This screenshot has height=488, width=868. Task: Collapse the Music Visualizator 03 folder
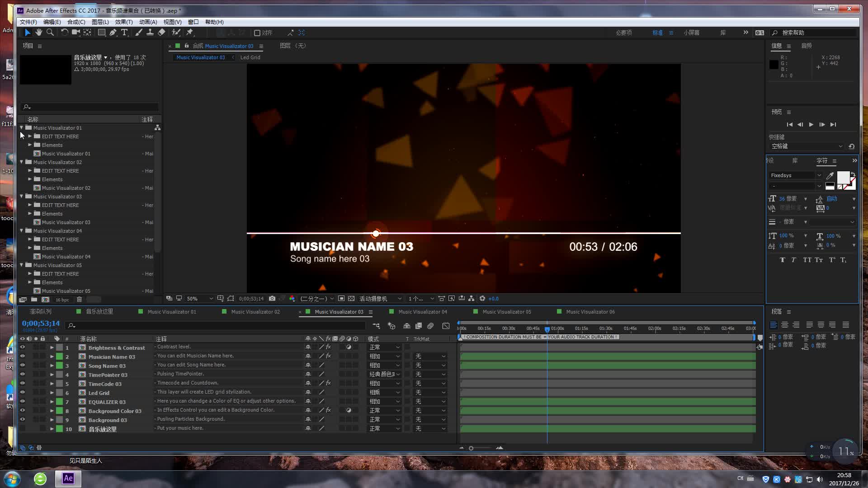click(x=21, y=197)
